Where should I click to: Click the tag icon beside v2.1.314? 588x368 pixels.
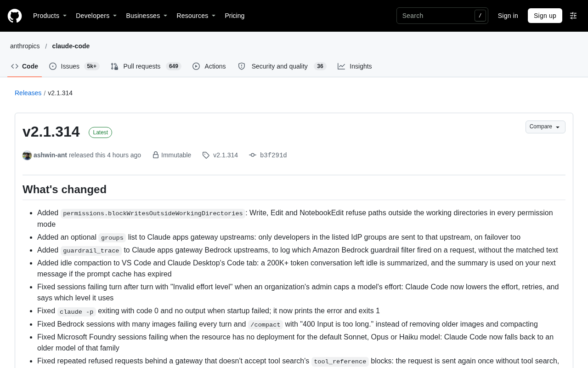[x=206, y=155]
